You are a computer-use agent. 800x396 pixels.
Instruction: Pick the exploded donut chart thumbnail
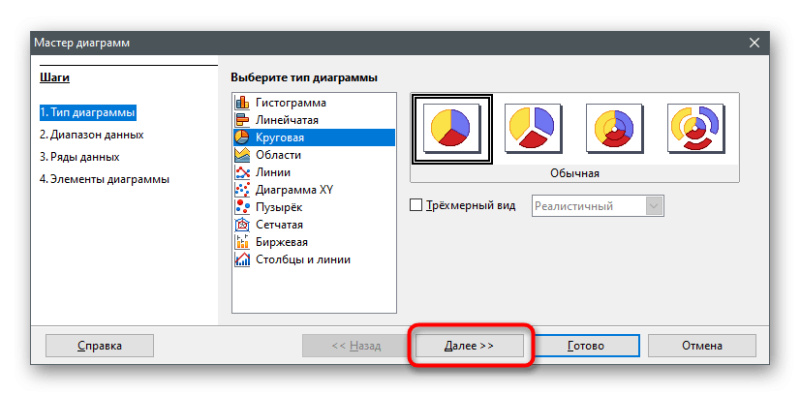tap(696, 128)
